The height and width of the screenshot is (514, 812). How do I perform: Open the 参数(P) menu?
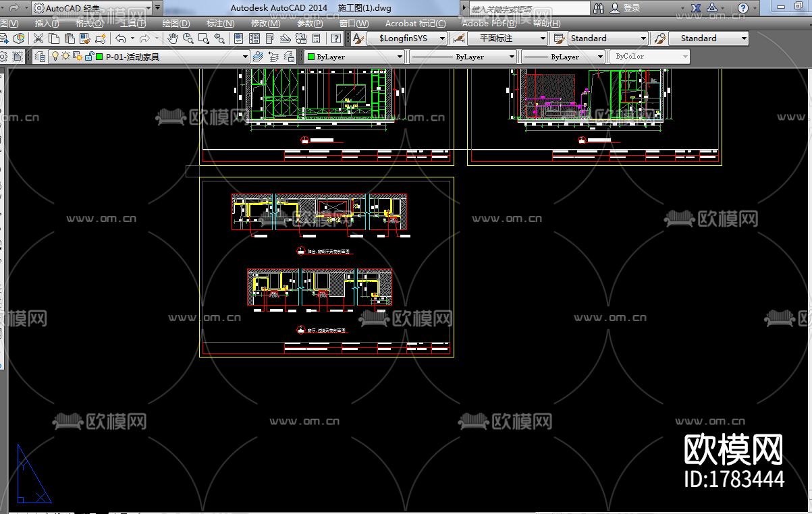click(x=310, y=23)
